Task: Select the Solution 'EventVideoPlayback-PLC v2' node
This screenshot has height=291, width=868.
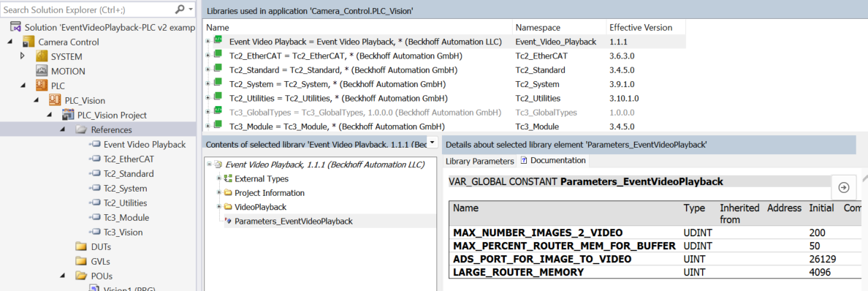Action: click(x=110, y=27)
